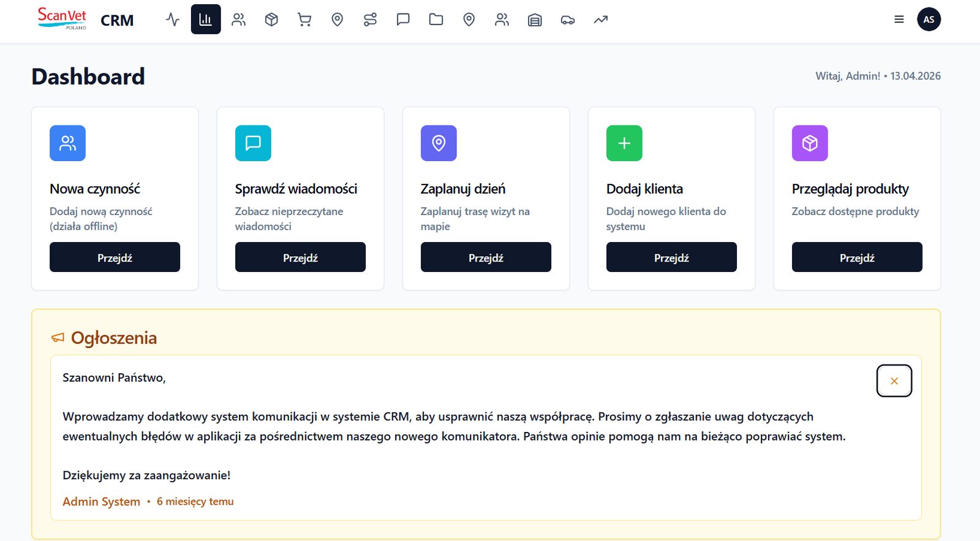This screenshot has width=980, height=541.
Task: Open the warehouse garage icon in the navbar
Action: 535,20
